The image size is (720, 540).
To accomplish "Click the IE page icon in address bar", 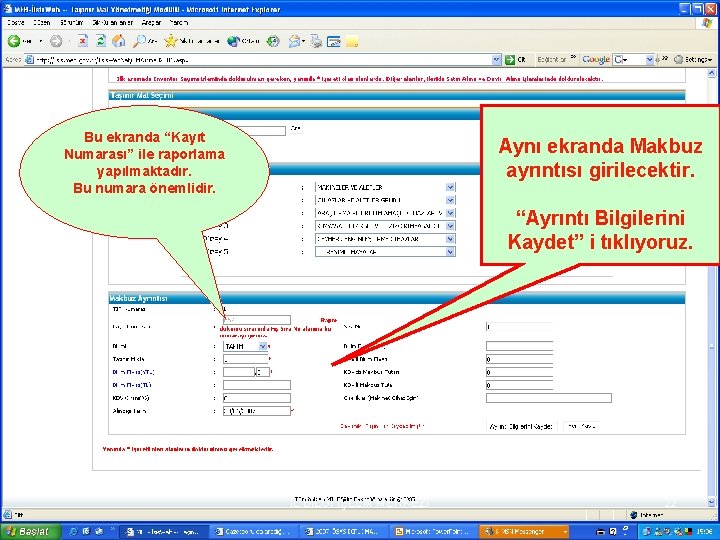I will (29, 59).
